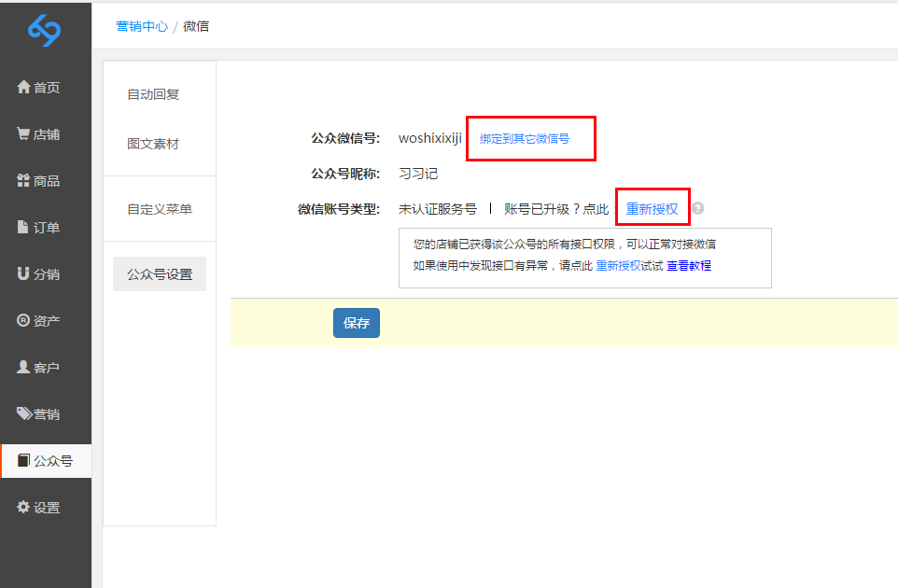Click the 保存 save button
Viewport: 898px width, 588px height.
(x=357, y=323)
